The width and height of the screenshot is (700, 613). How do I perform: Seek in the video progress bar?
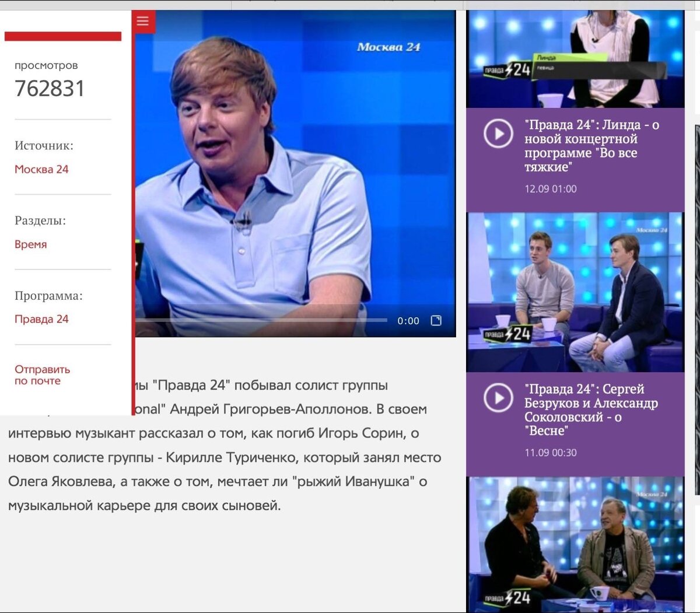tap(261, 320)
